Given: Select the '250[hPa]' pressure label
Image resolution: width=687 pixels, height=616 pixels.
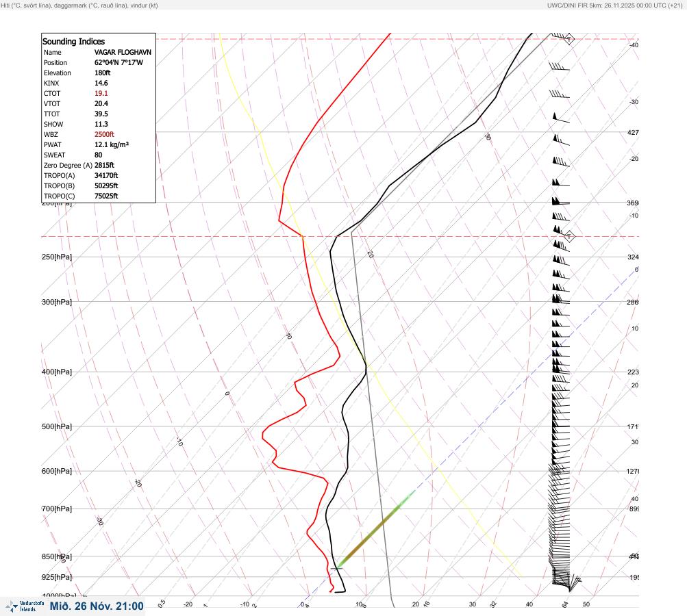Looking at the screenshot, I should 57,257.
